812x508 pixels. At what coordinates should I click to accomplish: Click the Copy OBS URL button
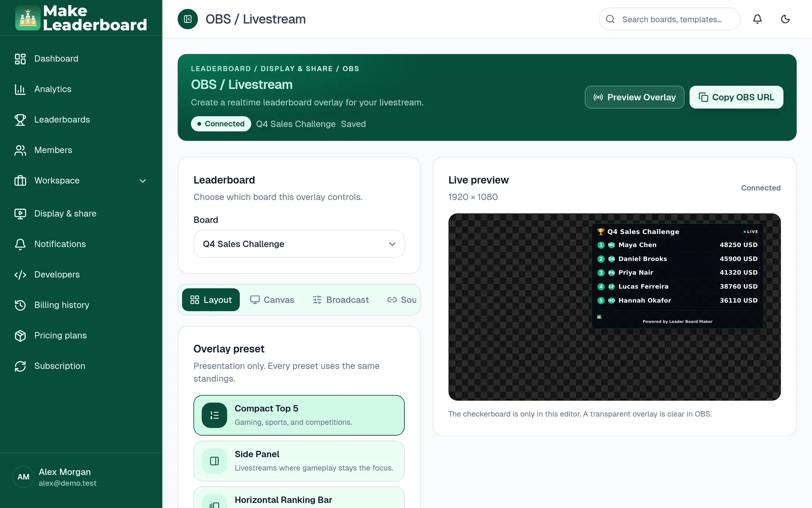coord(736,97)
